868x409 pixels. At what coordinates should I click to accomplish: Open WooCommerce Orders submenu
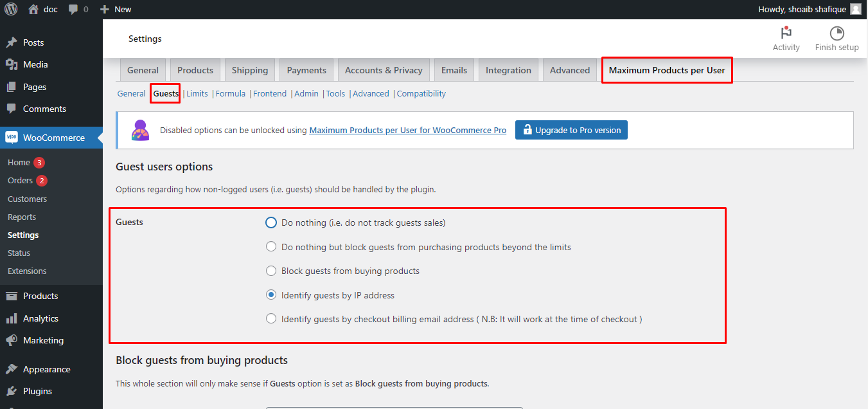click(20, 180)
